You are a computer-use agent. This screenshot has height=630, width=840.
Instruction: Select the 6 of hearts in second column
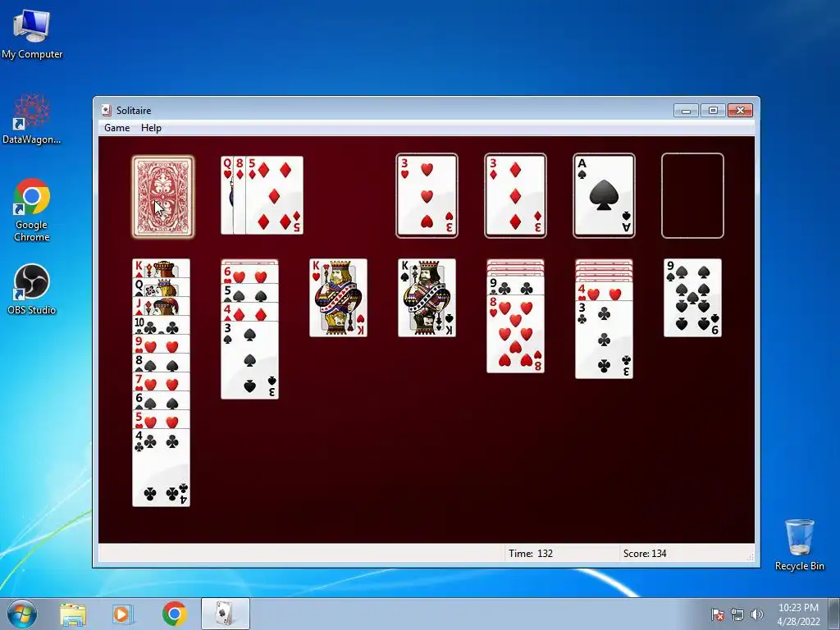[x=249, y=274]
